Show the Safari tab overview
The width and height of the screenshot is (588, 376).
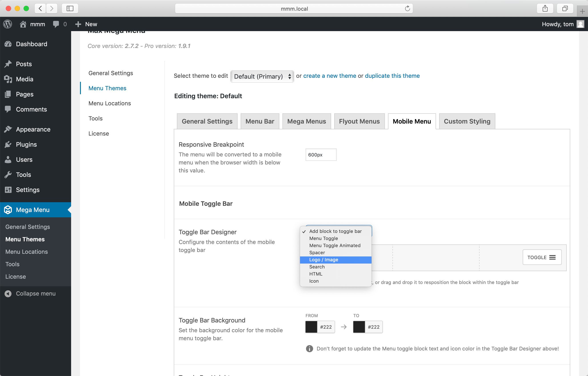click(x=565, y=8)
